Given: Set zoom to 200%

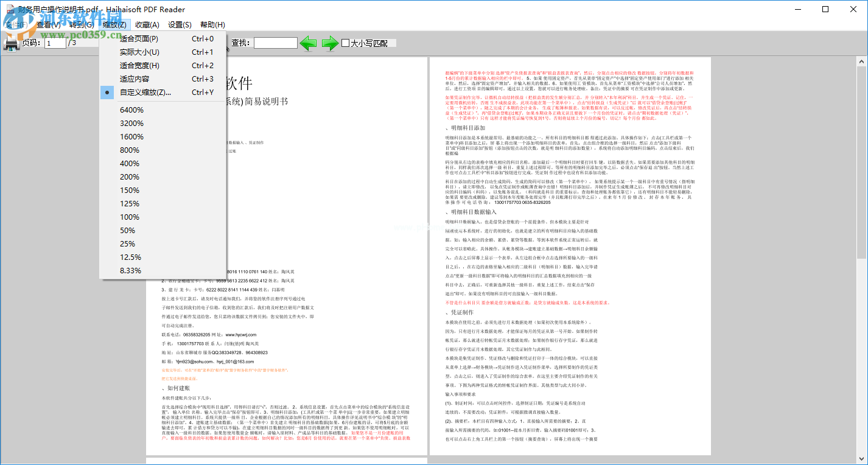Looking at the screenshot, I should click(x=163, y=177).
